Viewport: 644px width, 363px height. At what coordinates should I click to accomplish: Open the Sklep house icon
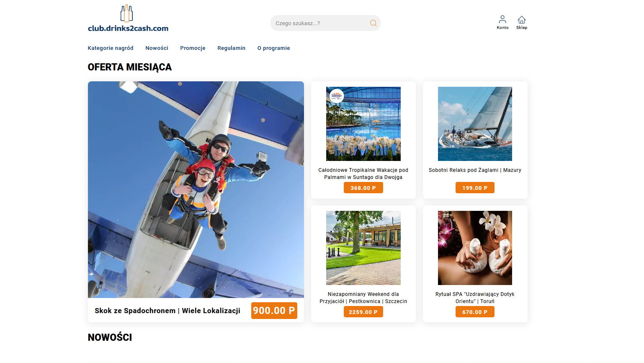point(521,19)
